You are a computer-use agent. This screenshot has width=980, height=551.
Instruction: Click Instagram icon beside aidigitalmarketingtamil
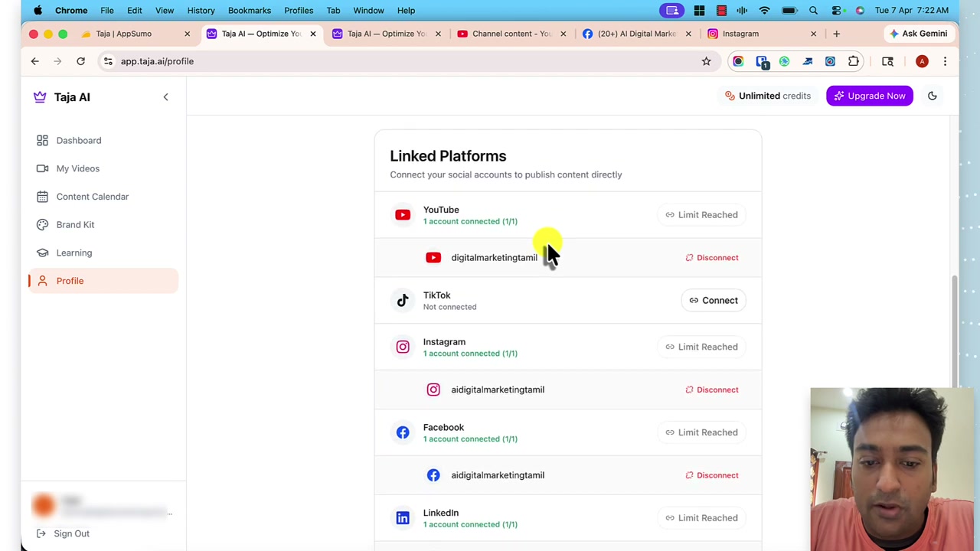tap(433, 390)
